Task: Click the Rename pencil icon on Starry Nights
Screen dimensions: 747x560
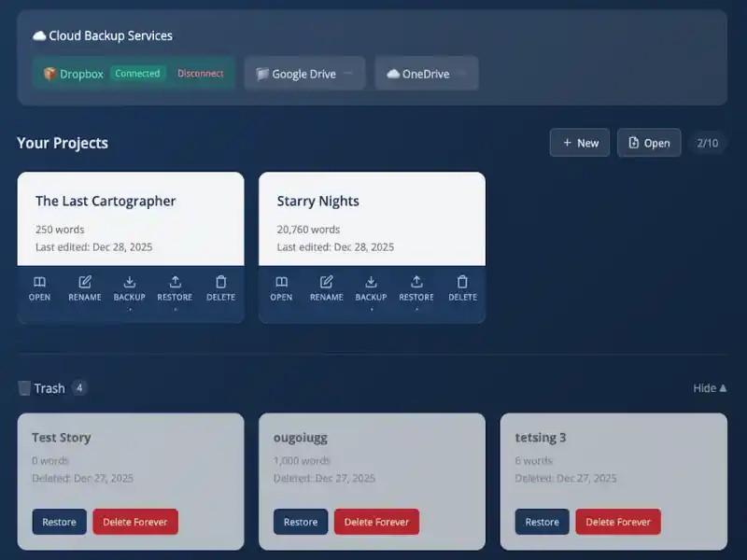Action: (327, 282)
